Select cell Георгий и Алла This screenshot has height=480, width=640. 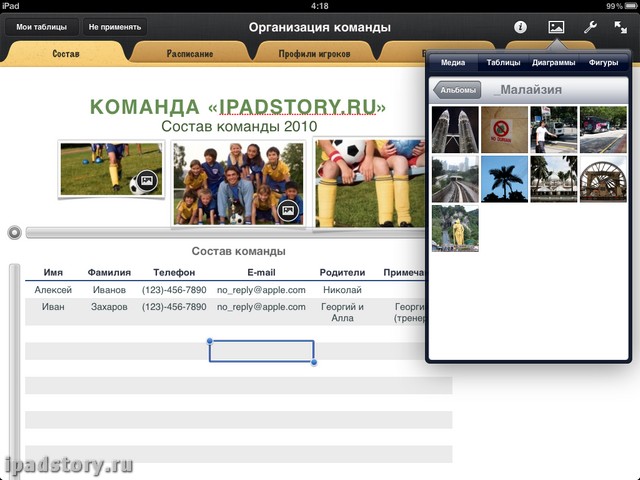coord(342,312)
